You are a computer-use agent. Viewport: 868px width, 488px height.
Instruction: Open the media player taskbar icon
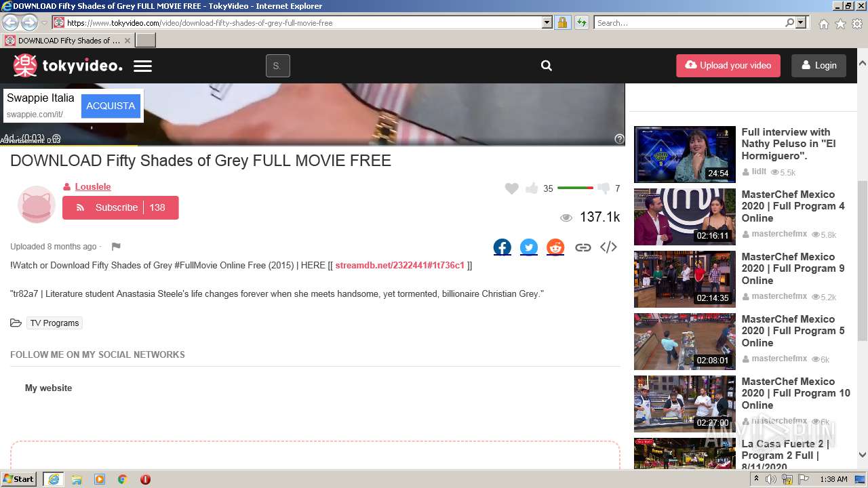click(x=100, y=479)
